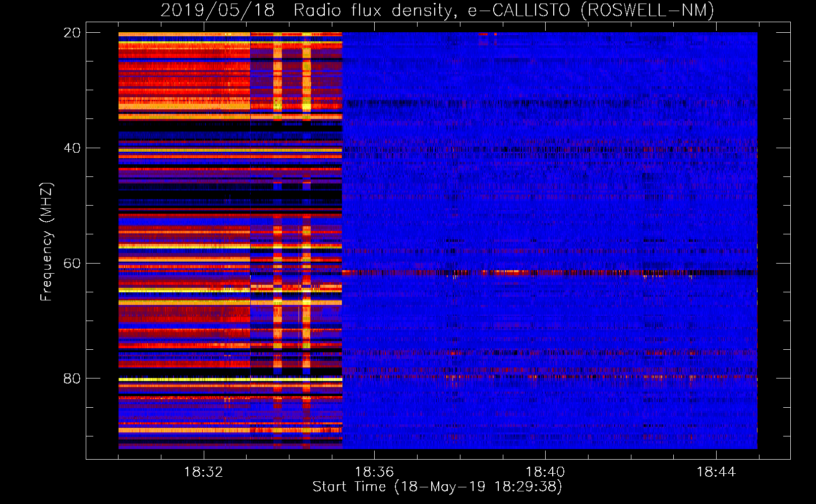
Task: Click the '18:36' time tick label
Action: point(374,472)
